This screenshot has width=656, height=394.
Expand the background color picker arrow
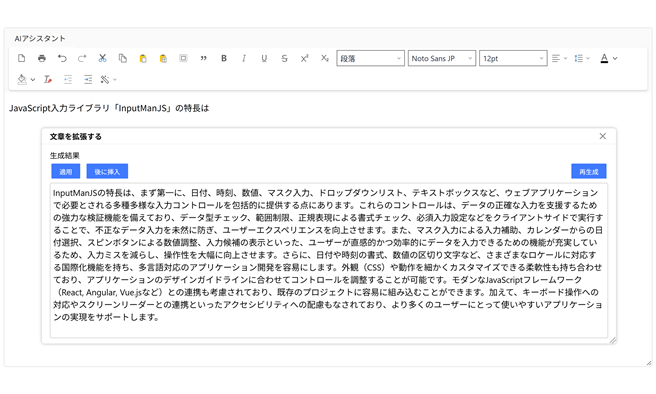[33, 79]
